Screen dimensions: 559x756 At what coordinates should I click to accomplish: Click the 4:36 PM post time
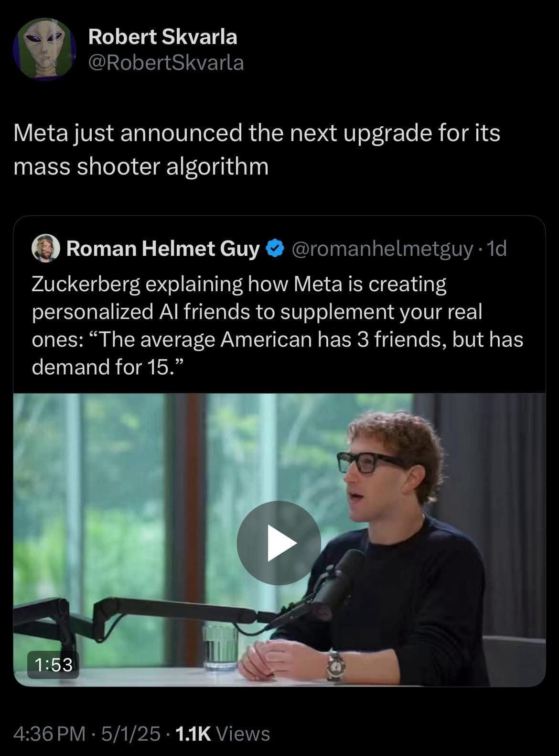pos(50,734)
